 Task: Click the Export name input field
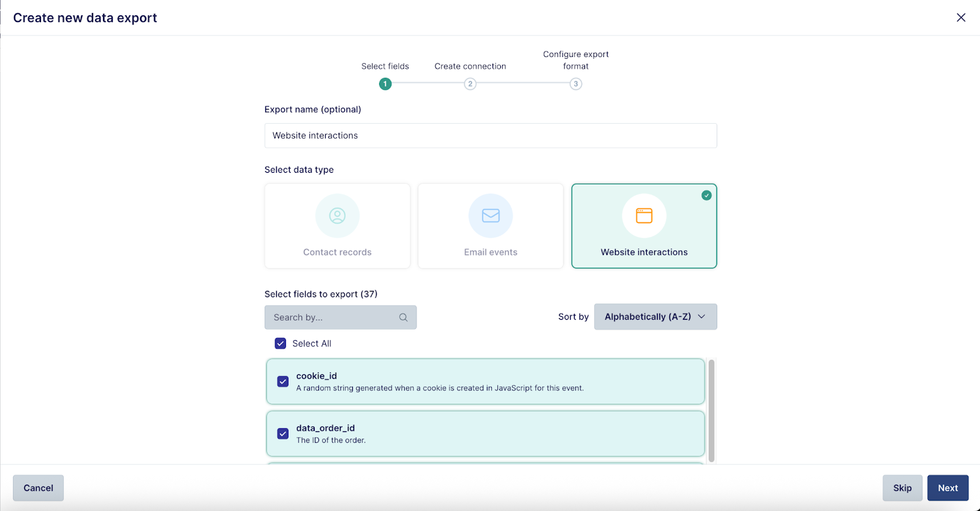point(491,135)
